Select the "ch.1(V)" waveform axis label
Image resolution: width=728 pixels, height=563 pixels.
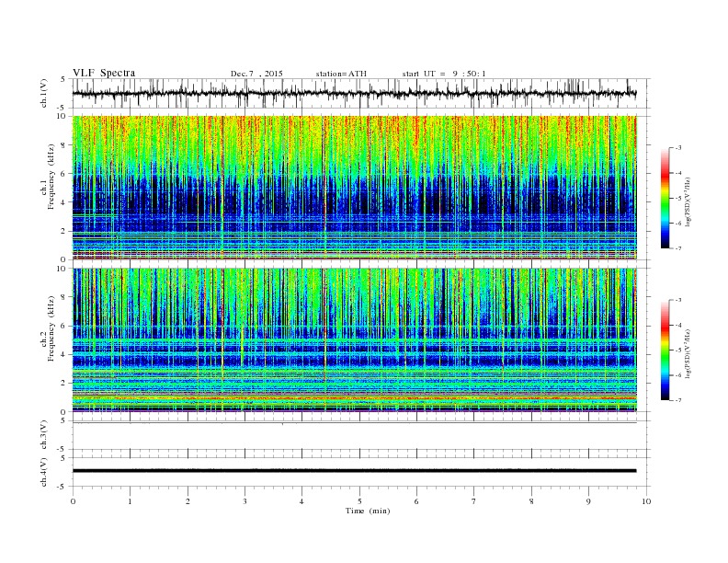(44, 93)
